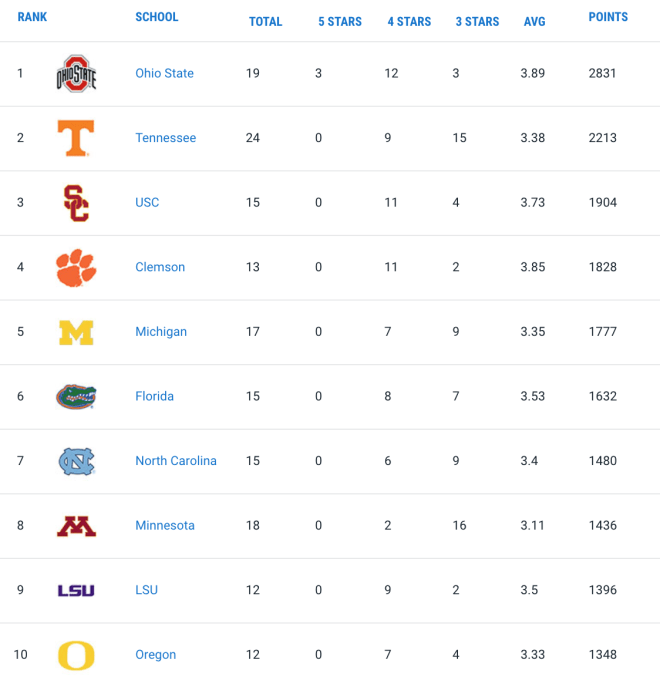Click the Ohio State Buckeyes logo
This screenshot has height=687, width=660.
(76, 74)
